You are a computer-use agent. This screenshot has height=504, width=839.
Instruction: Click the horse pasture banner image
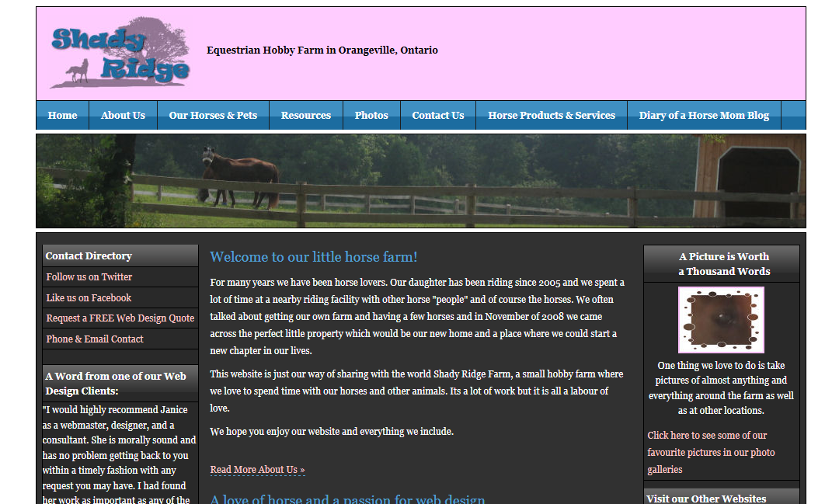[420, 181]
